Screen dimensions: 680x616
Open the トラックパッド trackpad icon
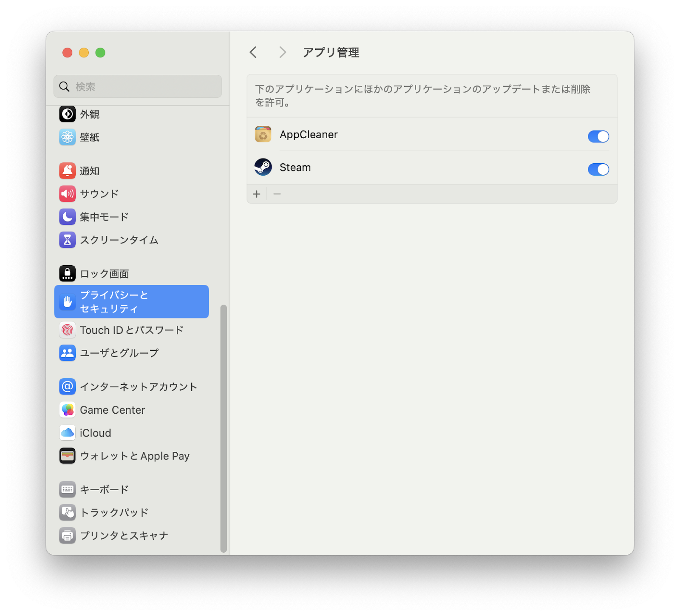click(x=67, y=512)
